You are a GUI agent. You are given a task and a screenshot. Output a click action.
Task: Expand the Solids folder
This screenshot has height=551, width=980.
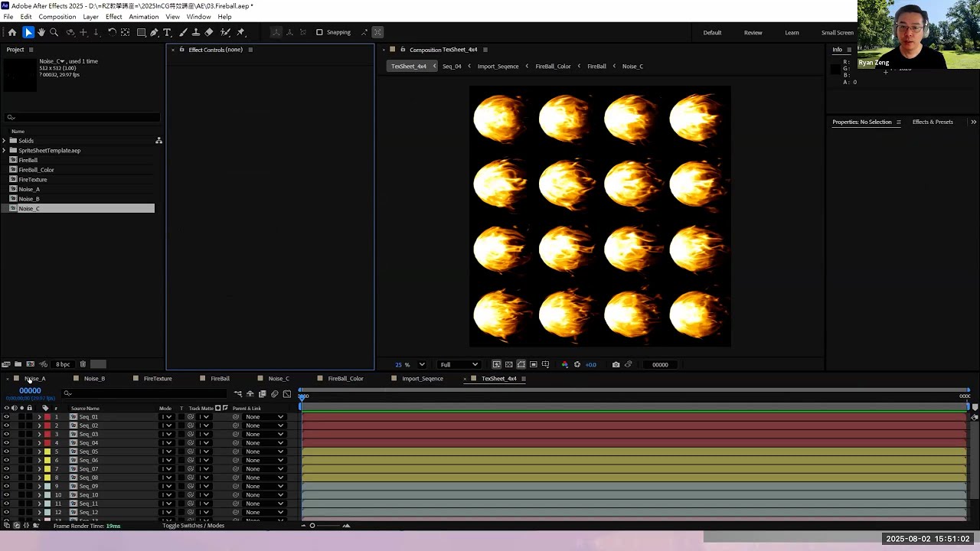(x=4, y=141)
